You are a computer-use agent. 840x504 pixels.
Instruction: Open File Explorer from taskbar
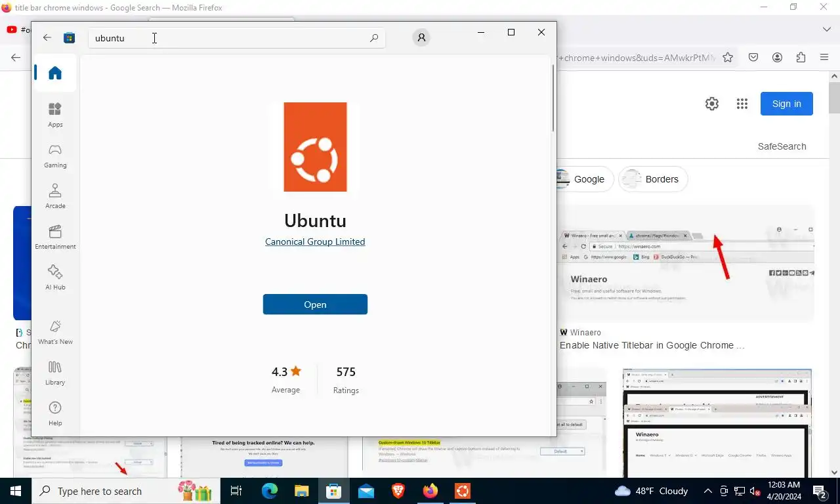point(301,491)
